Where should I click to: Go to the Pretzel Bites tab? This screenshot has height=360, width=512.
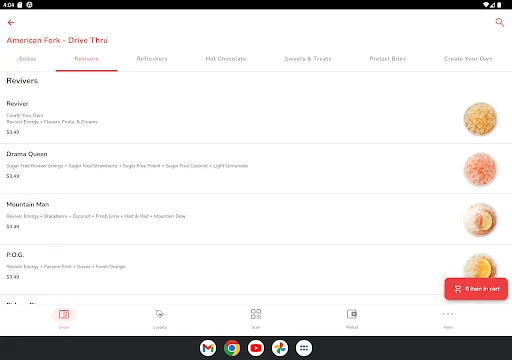click(388, 59)
